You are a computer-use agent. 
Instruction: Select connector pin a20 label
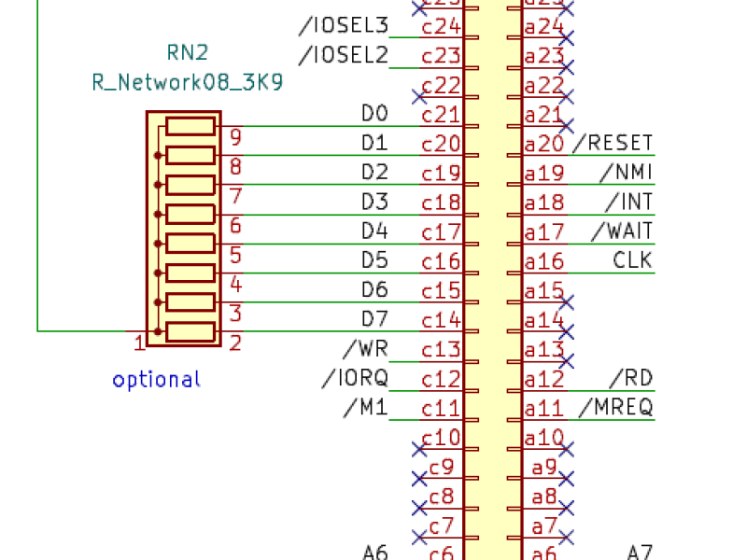(544, 145)
